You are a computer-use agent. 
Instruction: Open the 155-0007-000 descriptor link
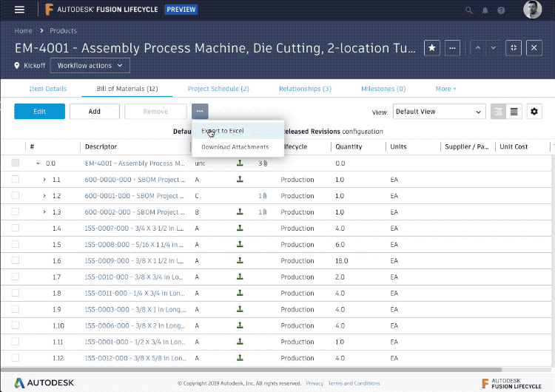(x=134, y=229)
